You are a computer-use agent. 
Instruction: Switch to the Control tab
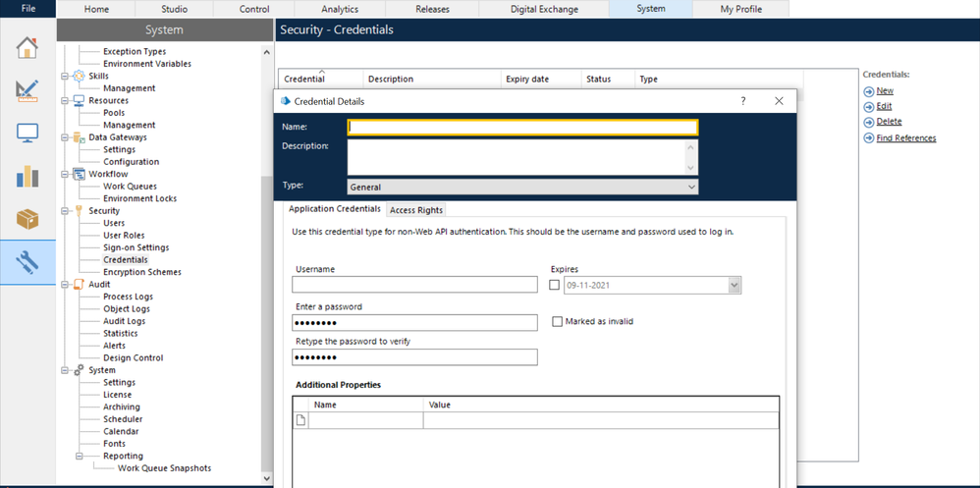click(254, 9)
